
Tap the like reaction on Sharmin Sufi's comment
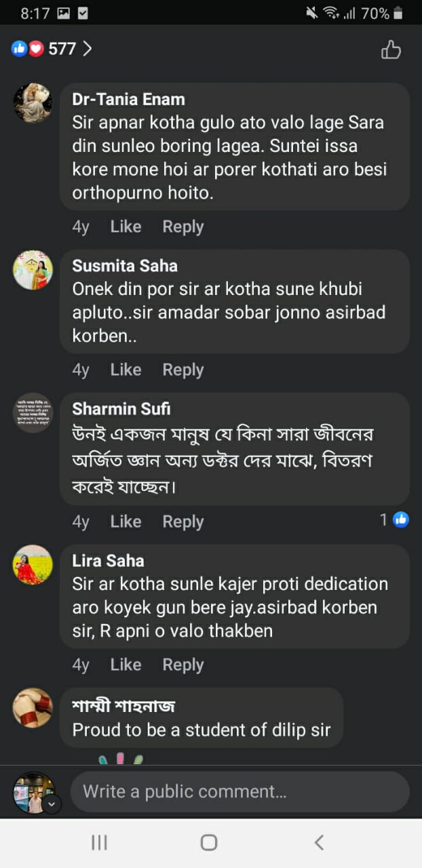401,520
